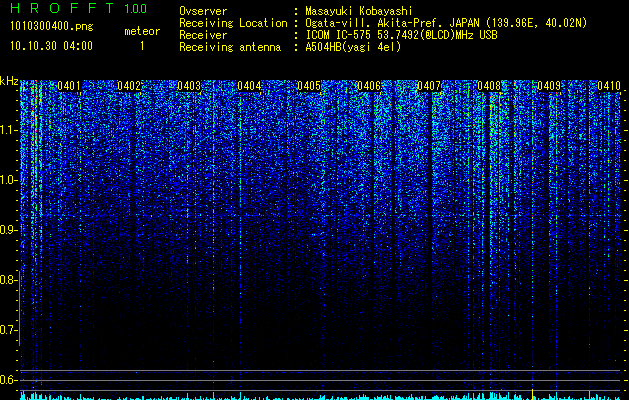Click the 0405 time marker
The image size is (629, 400).
pyautogui.click(x=309, y=86)
